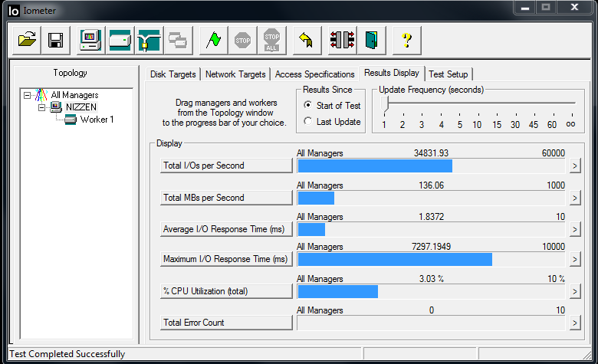Switch to the Network Targets tab
Screen dimensions: 598x364
pos(235,74)
